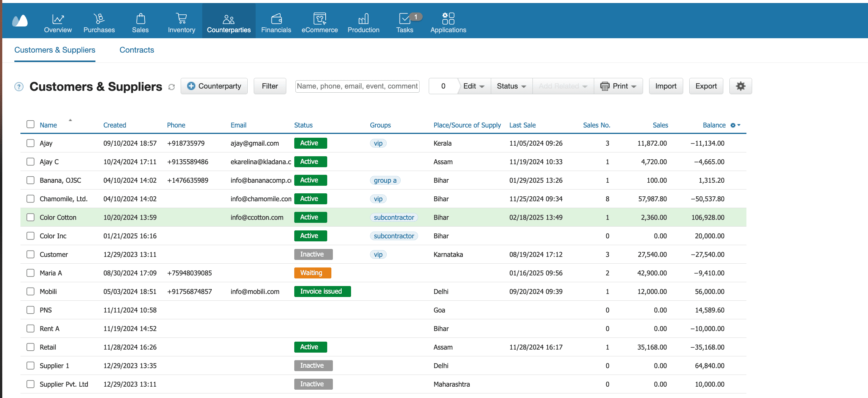Open the eCommerce section
The width and height of the screenshot is (868, 398).
[x=320, y=23]
